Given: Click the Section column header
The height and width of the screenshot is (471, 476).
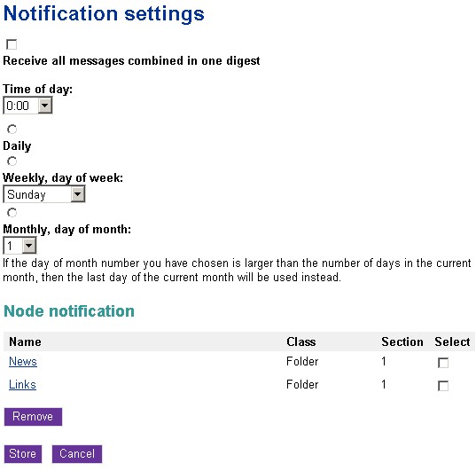Looking at the screenshot, I should (x=402, y=341).
